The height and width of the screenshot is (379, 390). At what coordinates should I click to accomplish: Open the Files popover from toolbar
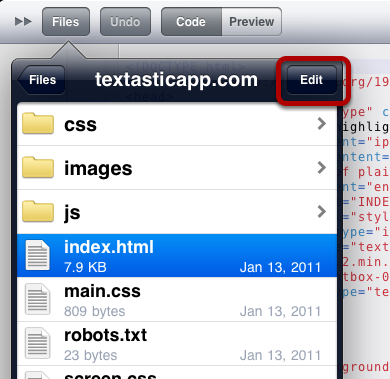[66, 22]
